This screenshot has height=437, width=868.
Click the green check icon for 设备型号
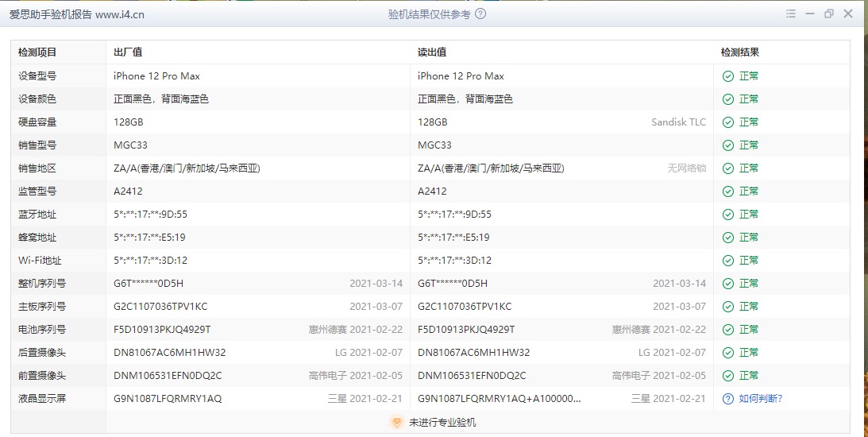click(x=728, y=76)
